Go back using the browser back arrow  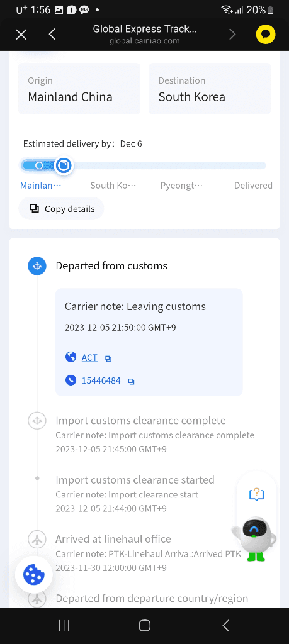point(52,35)
